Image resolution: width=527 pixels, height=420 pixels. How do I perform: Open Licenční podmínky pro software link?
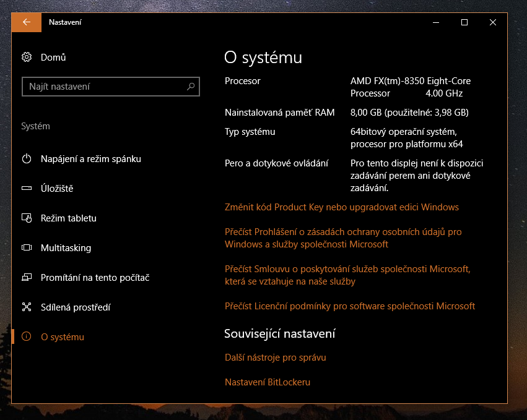pos(350,306)
